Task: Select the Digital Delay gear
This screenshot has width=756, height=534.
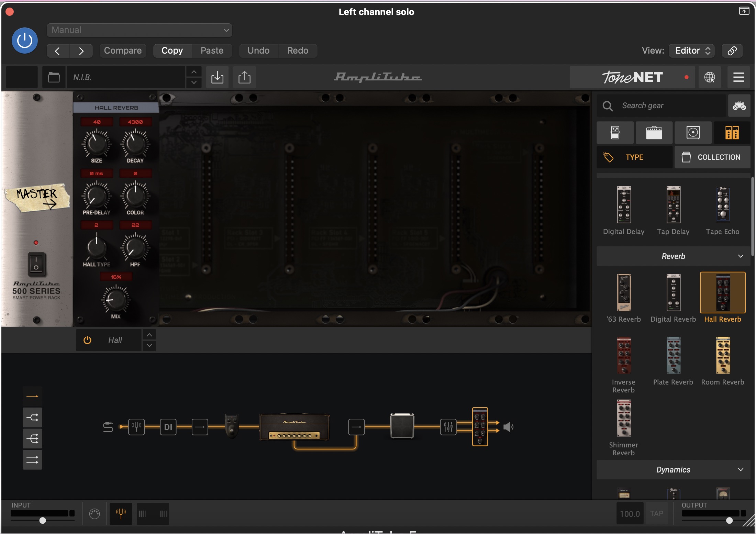Action: coord(624,211)
